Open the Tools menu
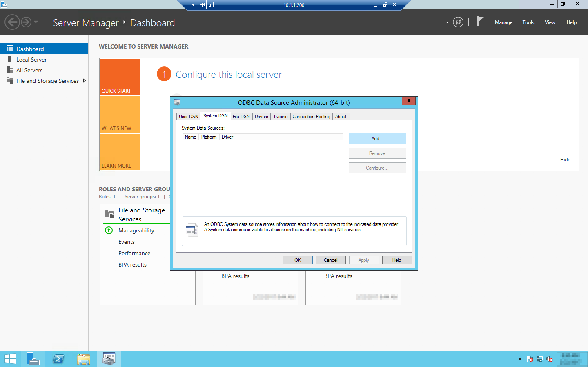Viewport: 588px width, 367px height. tap(528, 22)
